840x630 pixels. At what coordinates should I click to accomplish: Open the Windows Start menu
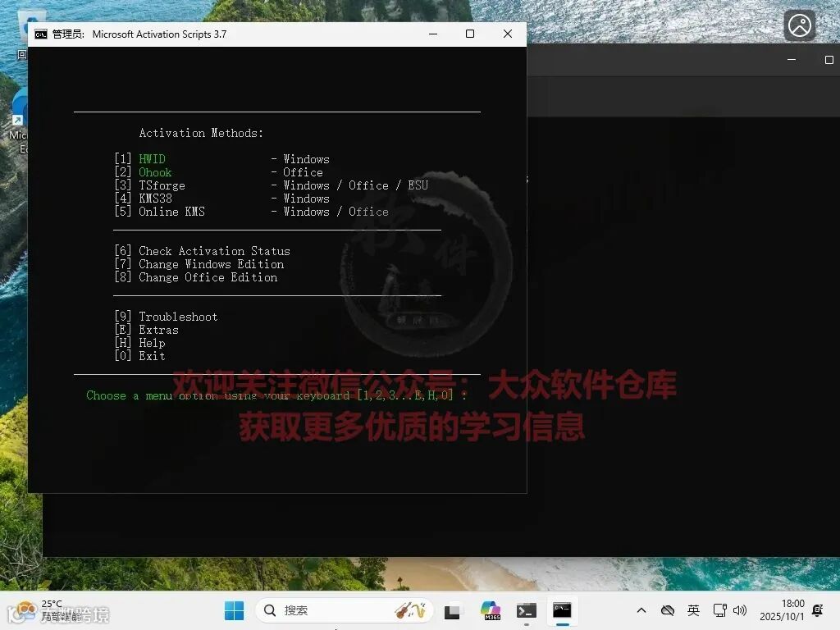click(x=234, y=610)
